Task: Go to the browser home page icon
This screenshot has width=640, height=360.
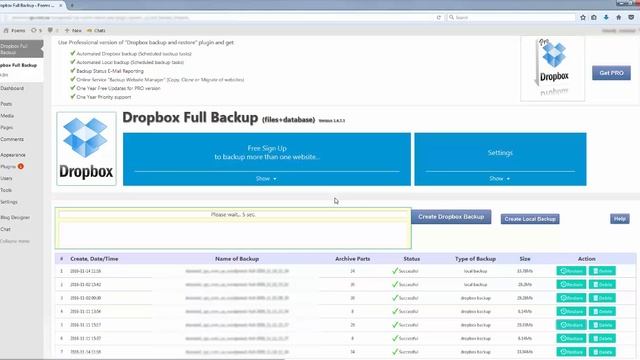Action: click(x=618, y=18)
